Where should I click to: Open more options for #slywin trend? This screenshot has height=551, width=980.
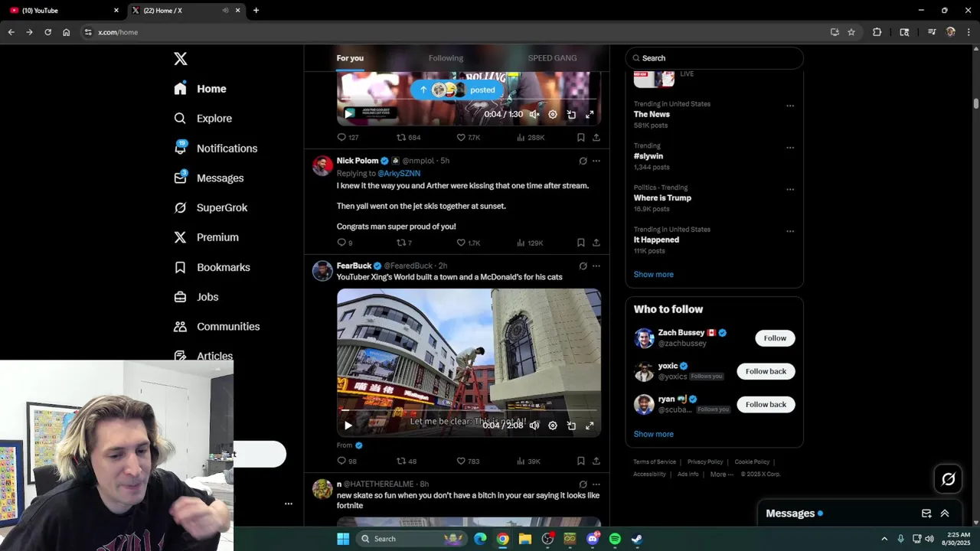pyautogui.click(x=790, y=148)
